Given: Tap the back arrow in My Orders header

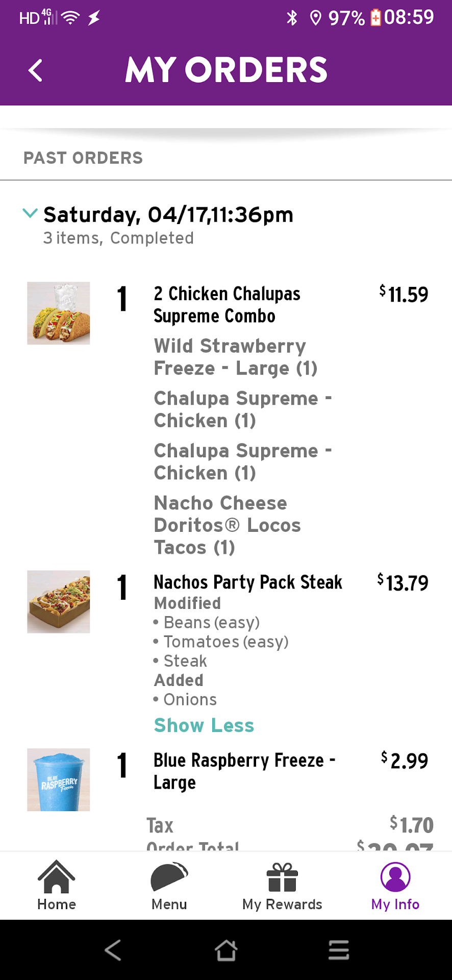Looking at the screenshot, I should point(35,70).
